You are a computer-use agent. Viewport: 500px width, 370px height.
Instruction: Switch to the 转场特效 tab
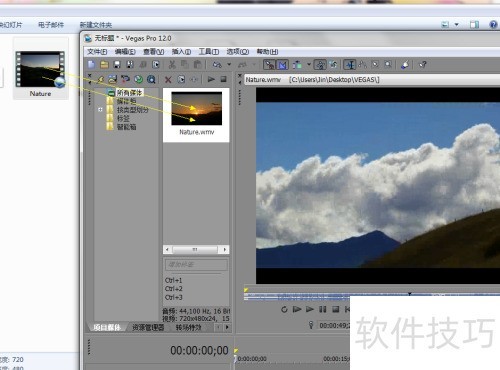pos(189,327)
